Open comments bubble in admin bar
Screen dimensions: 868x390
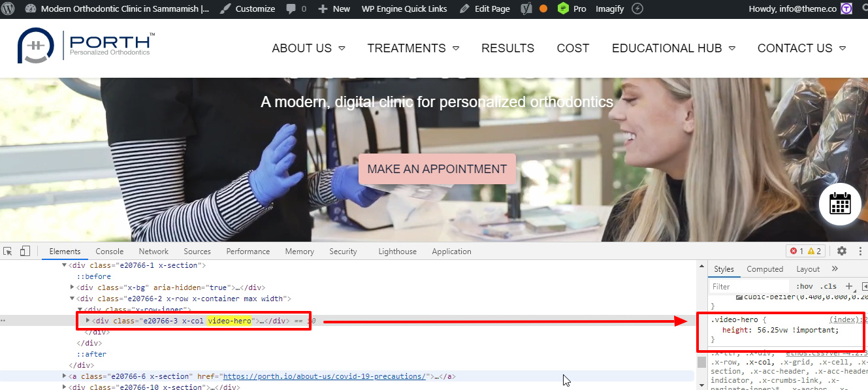[296, 9]
